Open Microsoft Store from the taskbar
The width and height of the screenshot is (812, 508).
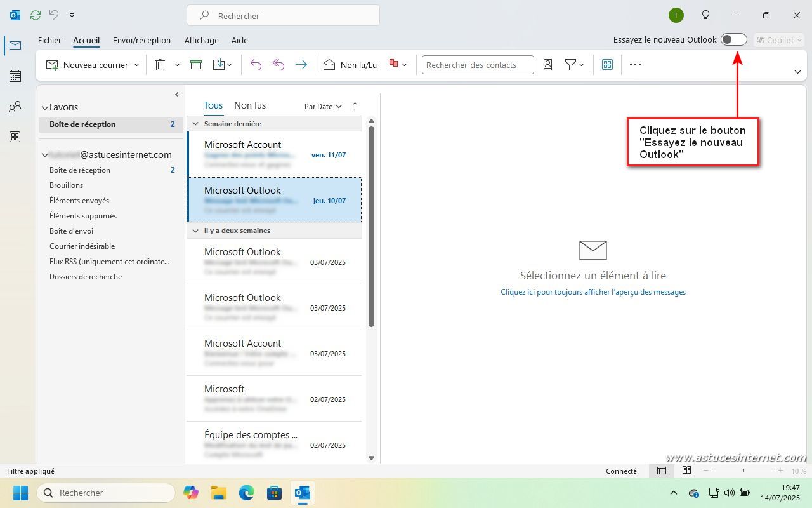(274, 493)
